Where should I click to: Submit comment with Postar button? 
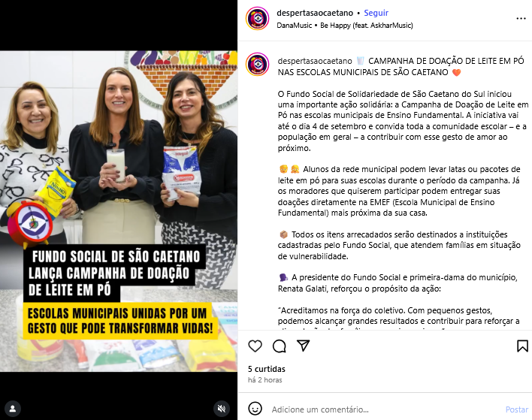(x=517, y=409)
